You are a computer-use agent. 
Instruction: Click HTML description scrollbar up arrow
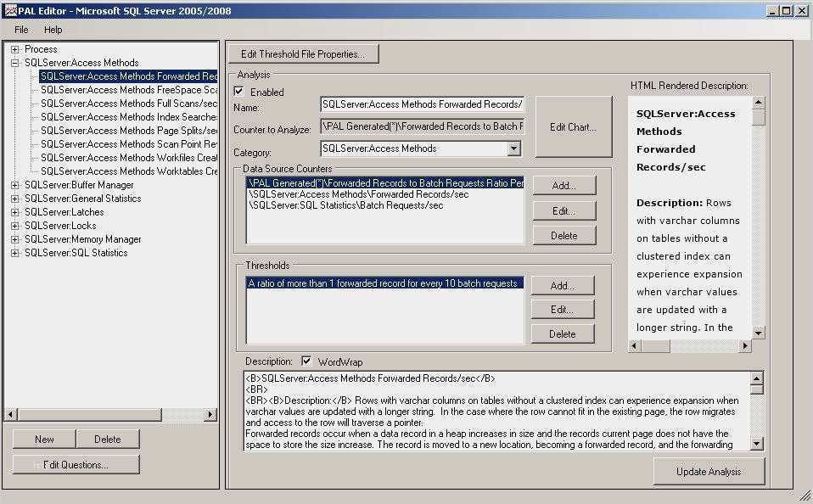click(758, 103)
